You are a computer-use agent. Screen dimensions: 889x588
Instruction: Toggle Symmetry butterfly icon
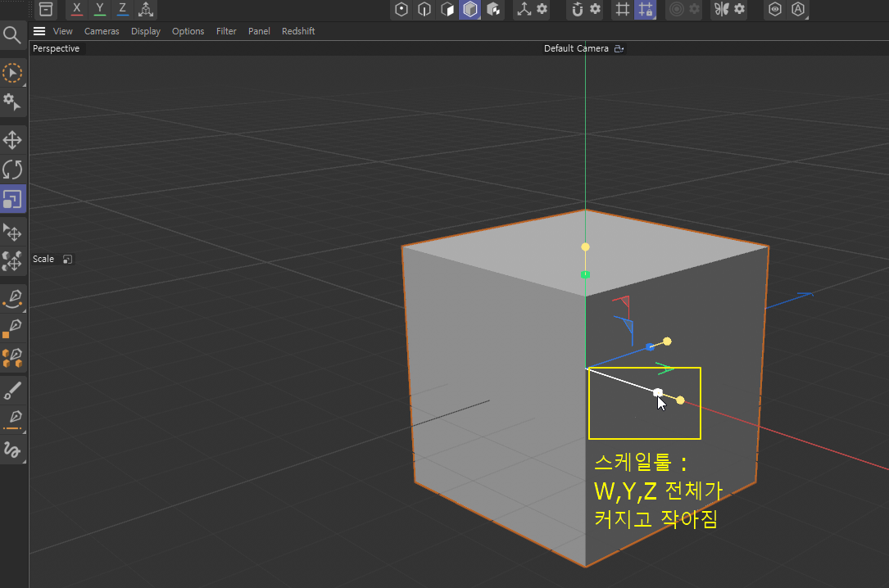722,9
